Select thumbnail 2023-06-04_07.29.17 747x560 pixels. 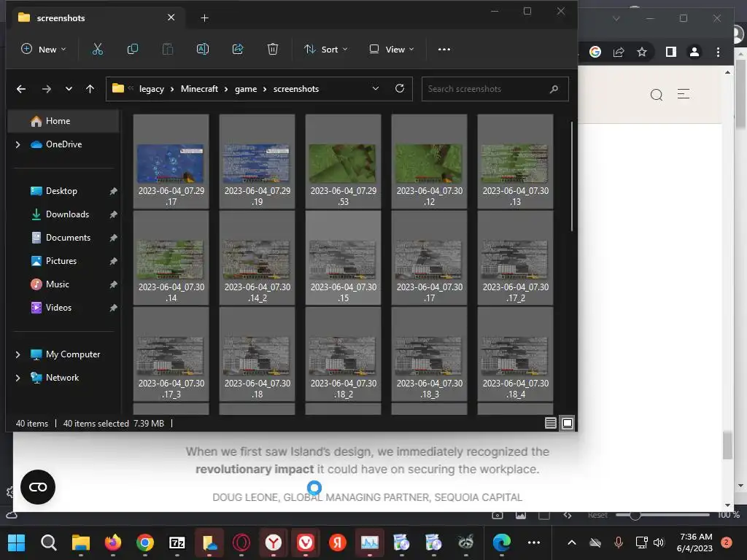pyautogui.click(x=171, y=161)
